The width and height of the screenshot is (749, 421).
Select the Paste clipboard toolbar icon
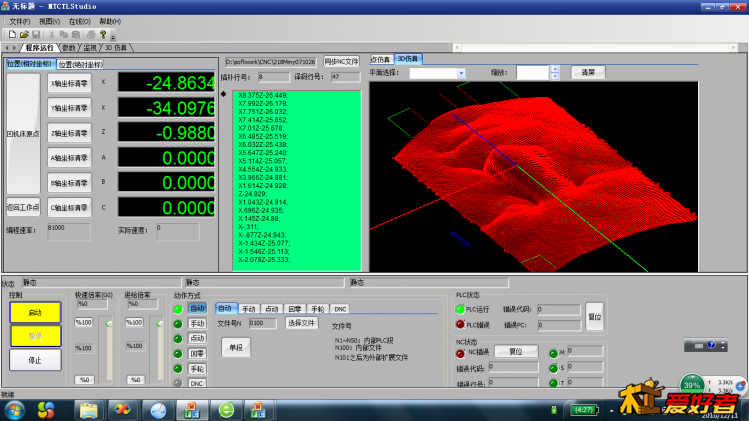pos(75,34)
